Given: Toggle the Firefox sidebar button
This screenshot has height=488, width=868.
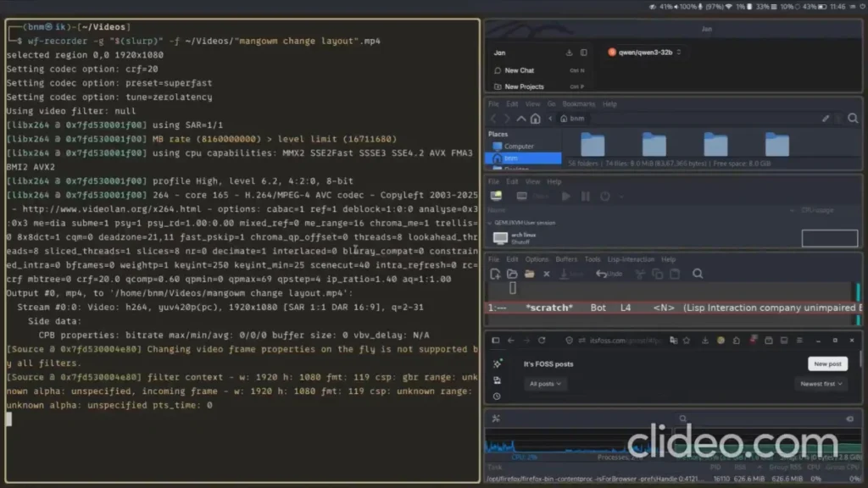Looking at the screenshot, I should click(x=495, y=341).
